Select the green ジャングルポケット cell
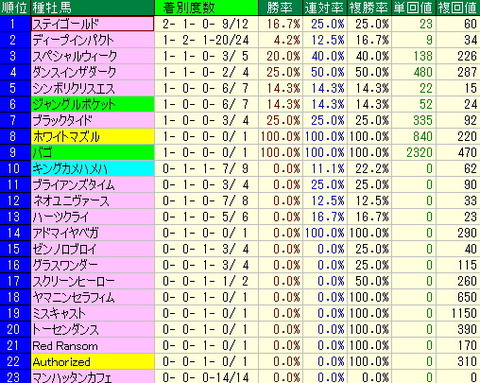Image resolution: width=480 pixels, height=383 pixels. (x=93, y=104)
